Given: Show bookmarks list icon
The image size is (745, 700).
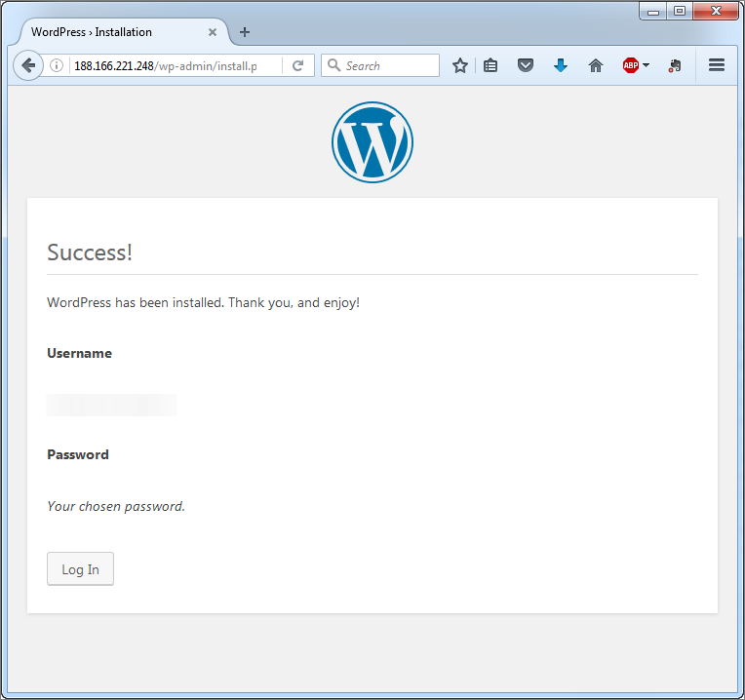Looking at the screenshot, I should 490,65.
